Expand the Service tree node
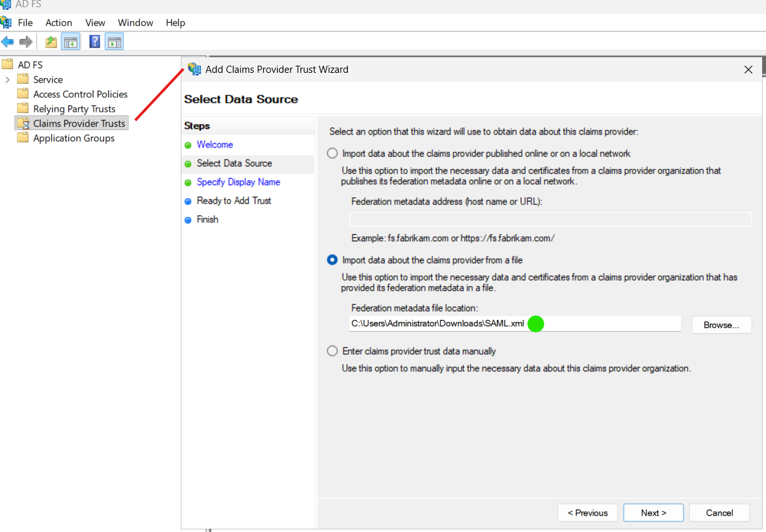 tap(7, 79)
